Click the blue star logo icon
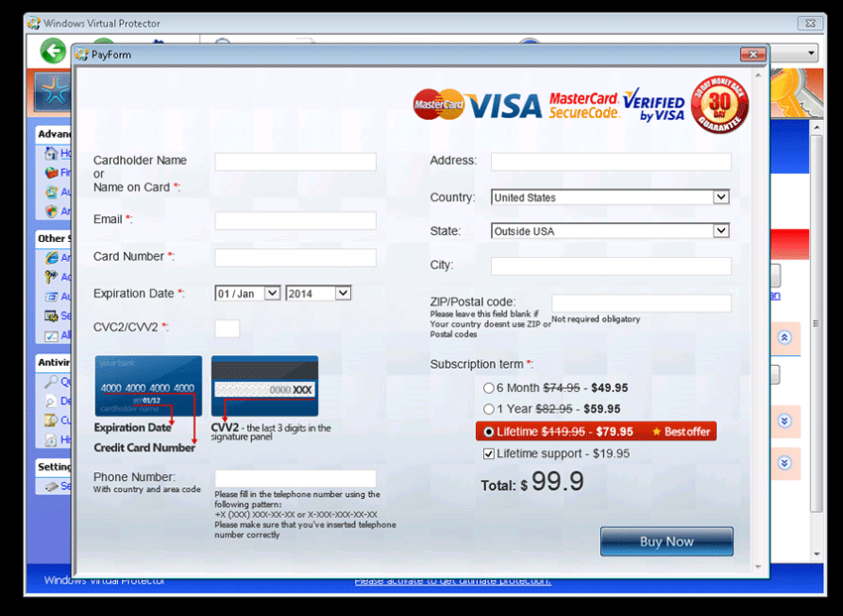 (x=52, y=92)
